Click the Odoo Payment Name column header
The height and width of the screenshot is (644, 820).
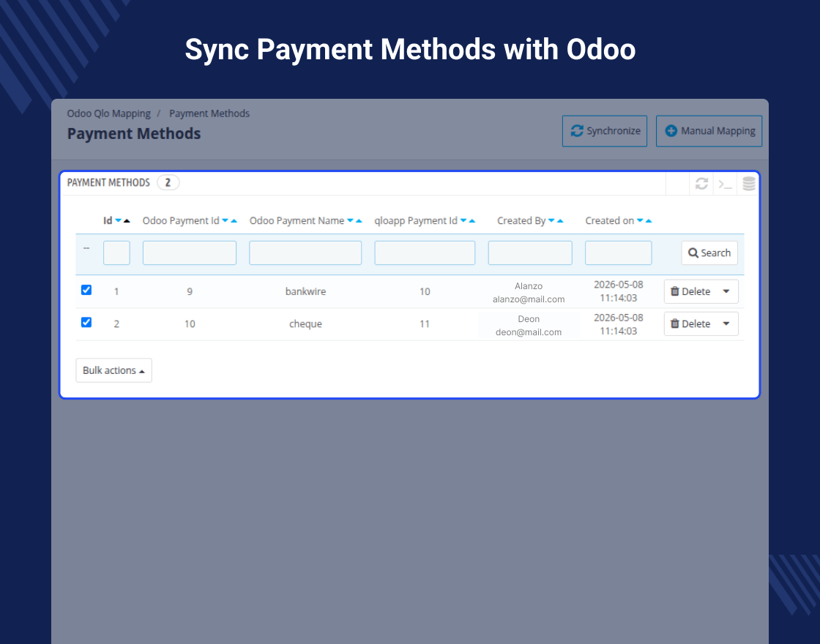coord(297,220)
